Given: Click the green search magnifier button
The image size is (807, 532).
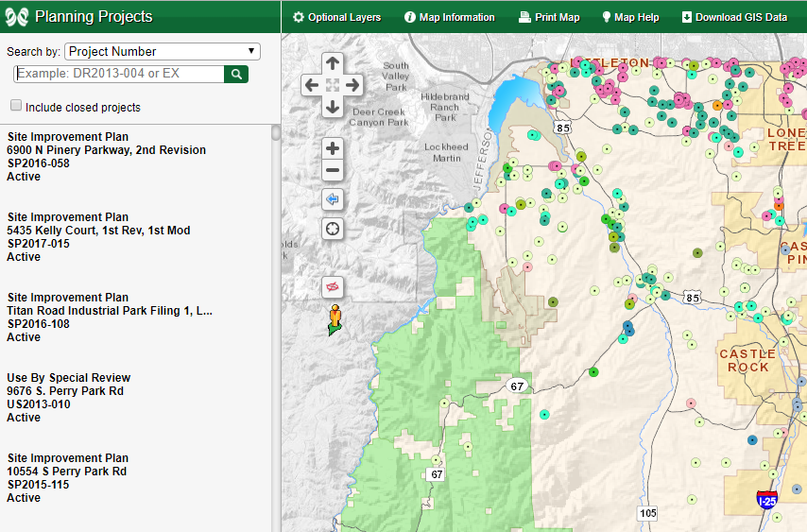Looking at the screenshot, I should click(x=236, y=74).
